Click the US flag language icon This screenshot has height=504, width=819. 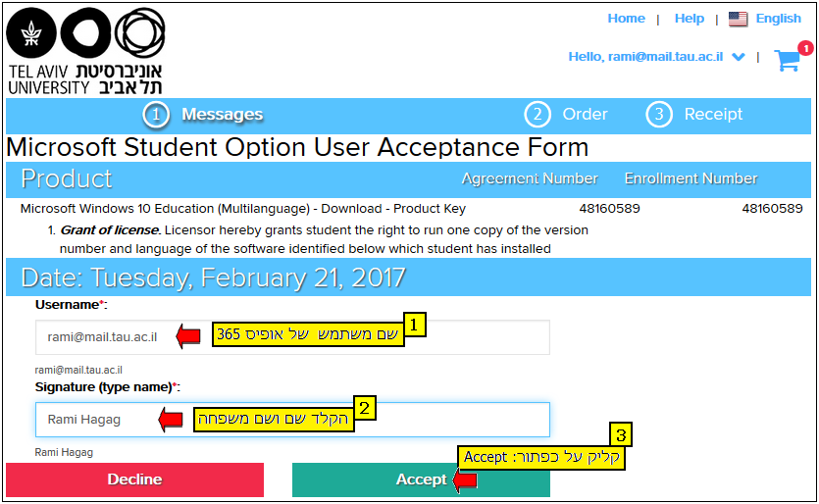coord(738,20)
